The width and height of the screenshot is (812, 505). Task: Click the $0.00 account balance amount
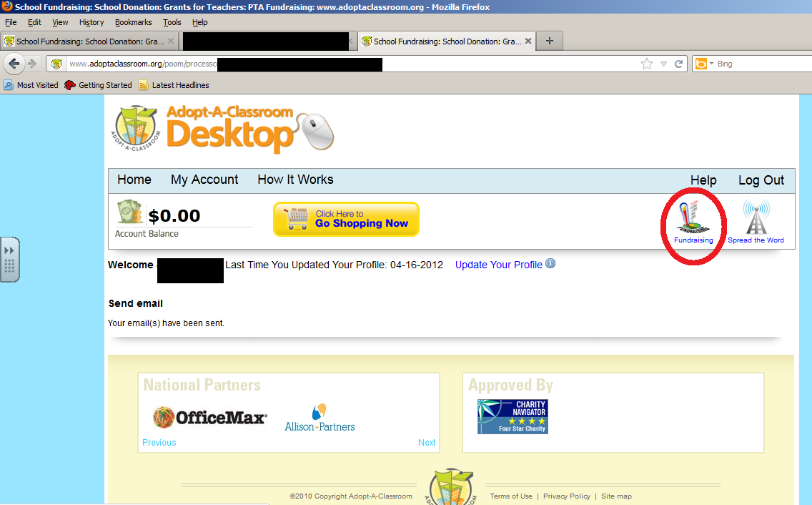[x=174, y=215]
